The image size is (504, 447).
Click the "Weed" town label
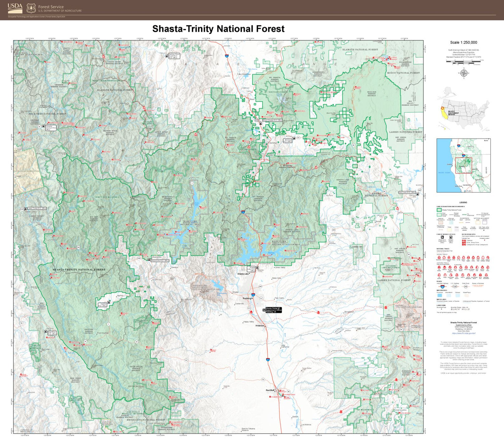(252, 99)
